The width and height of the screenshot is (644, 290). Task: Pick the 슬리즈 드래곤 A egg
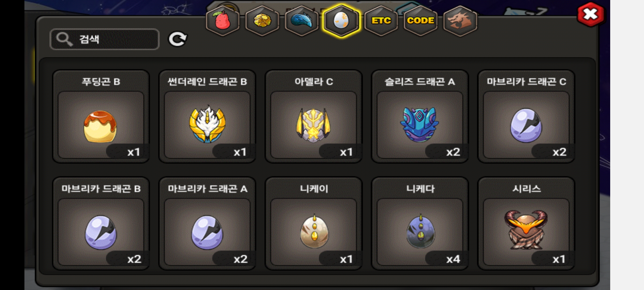coord(420,117)
